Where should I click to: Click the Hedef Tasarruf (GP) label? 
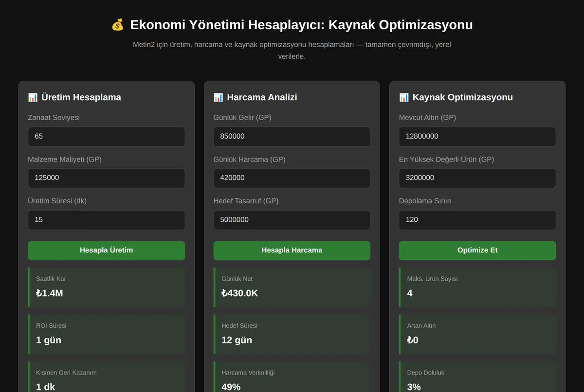pyautogui.click(x=246, y=201)
